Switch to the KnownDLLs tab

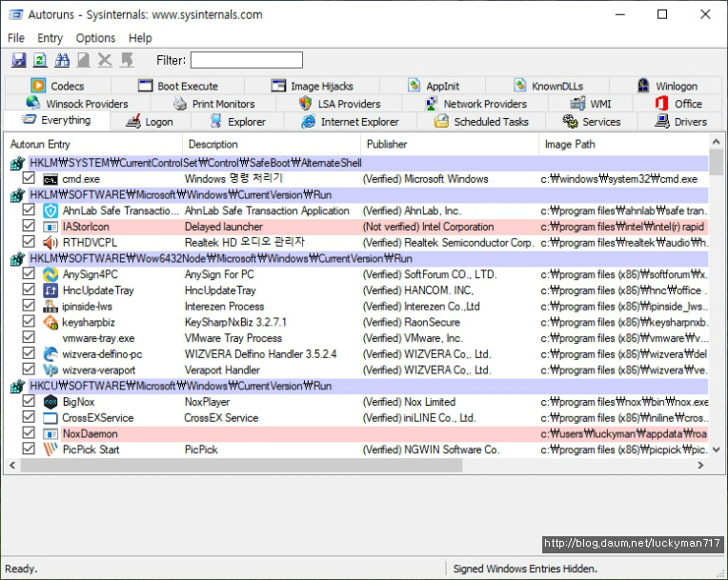[x=548, y=87]
